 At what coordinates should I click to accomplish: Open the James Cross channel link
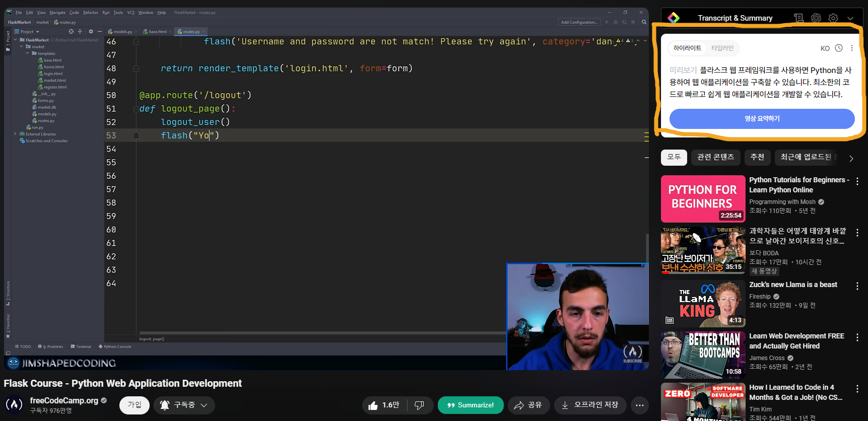tap(767, 358)
